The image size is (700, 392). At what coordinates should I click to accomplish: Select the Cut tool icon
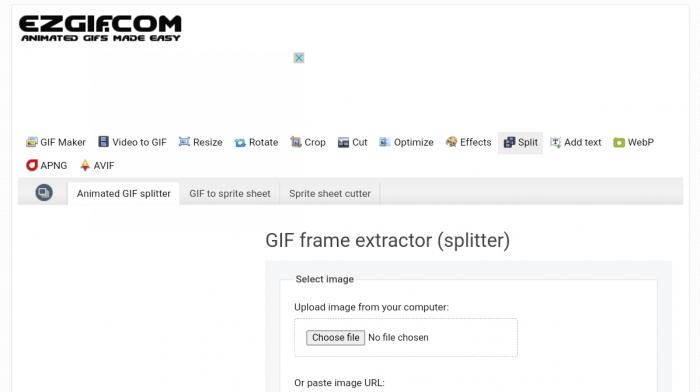(343, 142)
